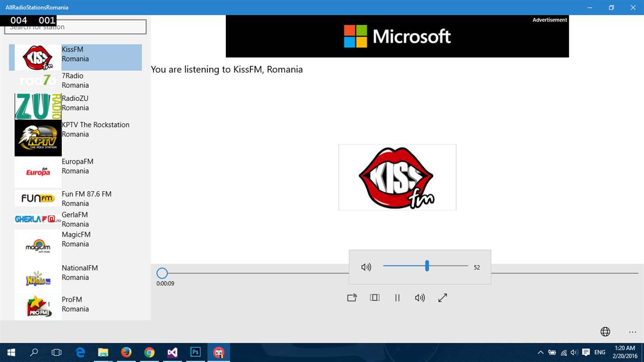Click the NationalFM logo thumbnail
Screen dimensions: 644x362
coord(38,278)
